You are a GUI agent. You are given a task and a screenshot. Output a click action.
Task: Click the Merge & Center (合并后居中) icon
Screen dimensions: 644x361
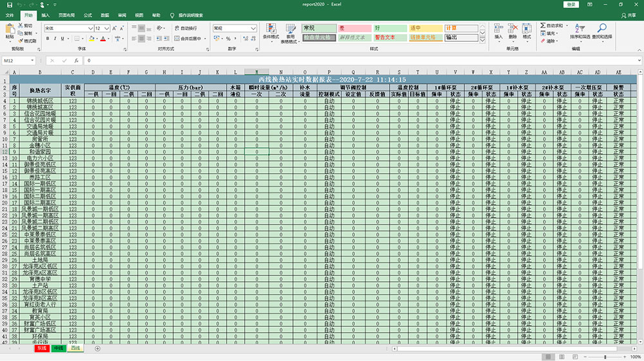coord(176,39)
